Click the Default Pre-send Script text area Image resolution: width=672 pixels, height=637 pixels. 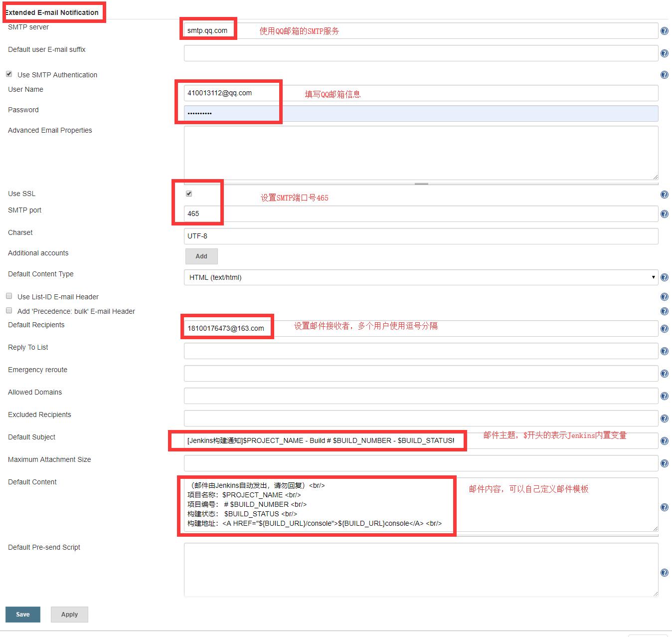(421, 570)
